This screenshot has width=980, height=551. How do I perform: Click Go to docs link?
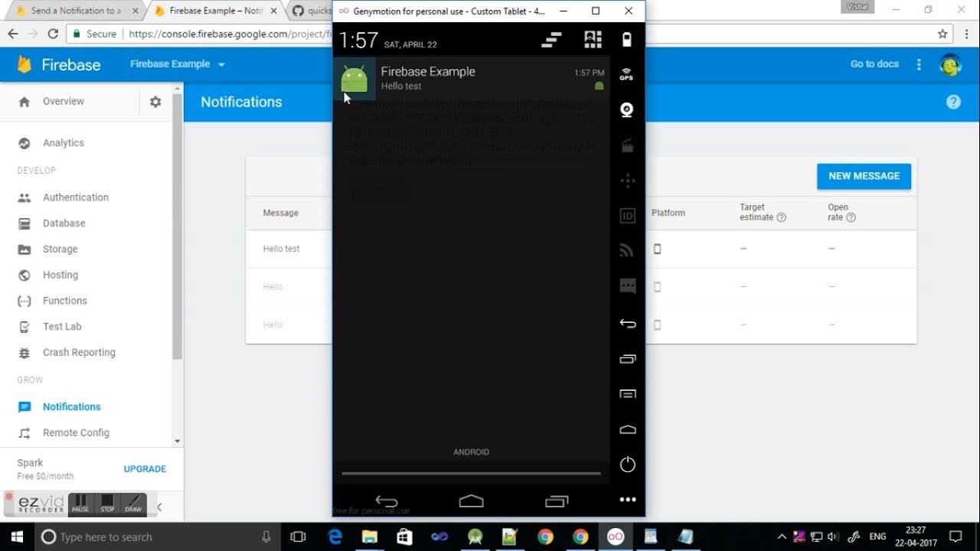pos(874,64)
